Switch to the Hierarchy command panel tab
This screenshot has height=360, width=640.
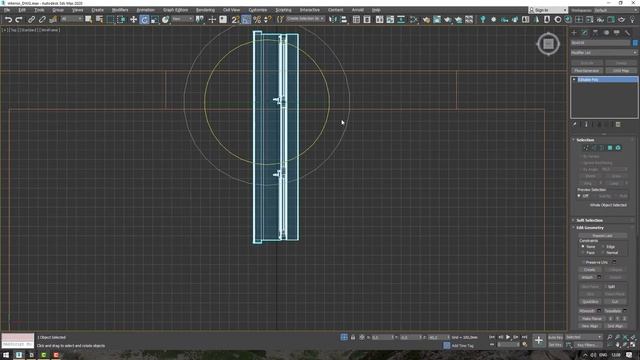click(595, 33)
